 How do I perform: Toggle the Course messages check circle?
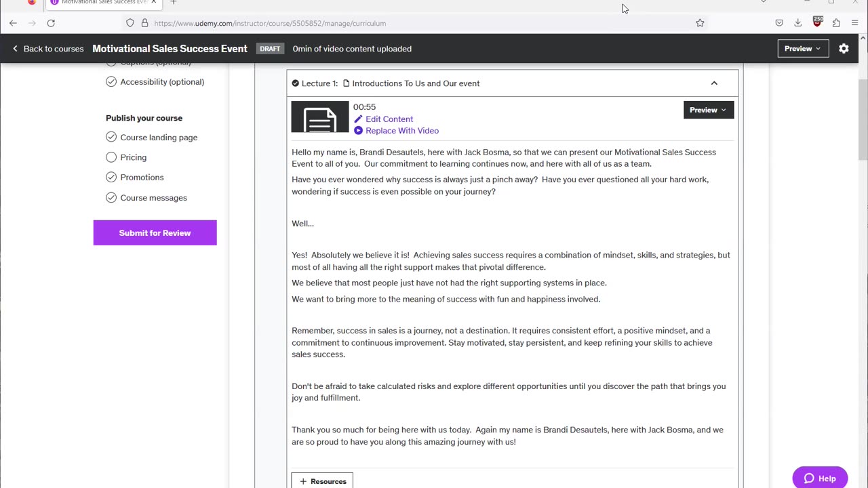(x=111, y=198)
